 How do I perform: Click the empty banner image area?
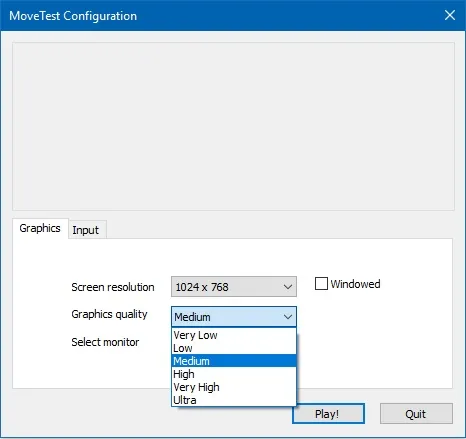pos(233,126)
